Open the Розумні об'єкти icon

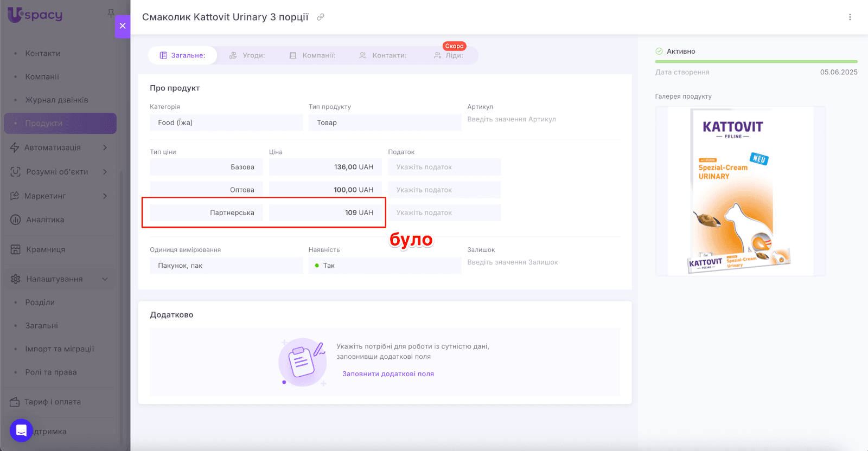[x=16, y=172]
